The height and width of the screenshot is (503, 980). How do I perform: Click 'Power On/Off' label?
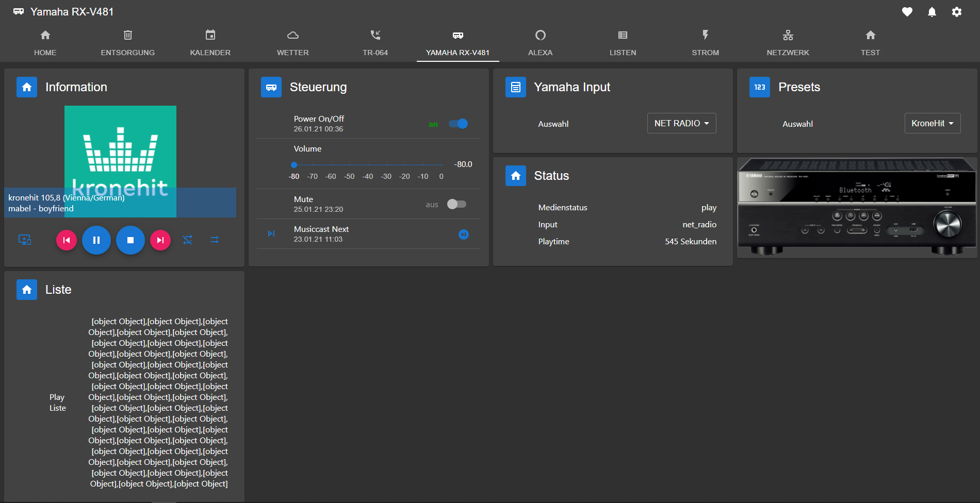(319, 119)
